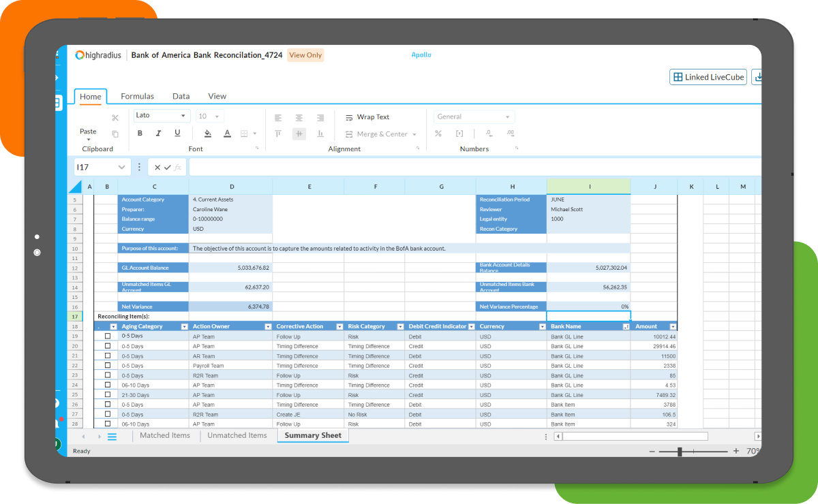The width and height of the screenshot is (818, 504).
Task: Tick checkbox in the 21-30 Days row
Action: click(107, 394)
